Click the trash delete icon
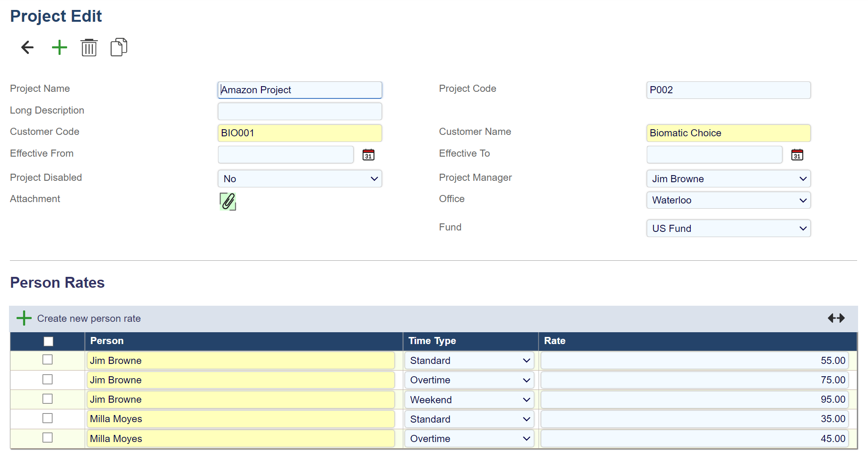 tap(89, 47)
